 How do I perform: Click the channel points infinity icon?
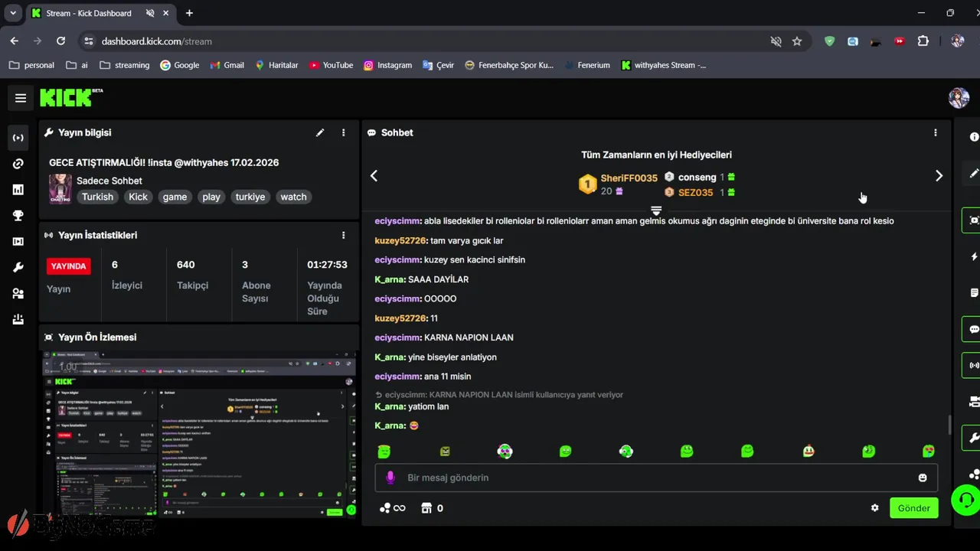393,508
